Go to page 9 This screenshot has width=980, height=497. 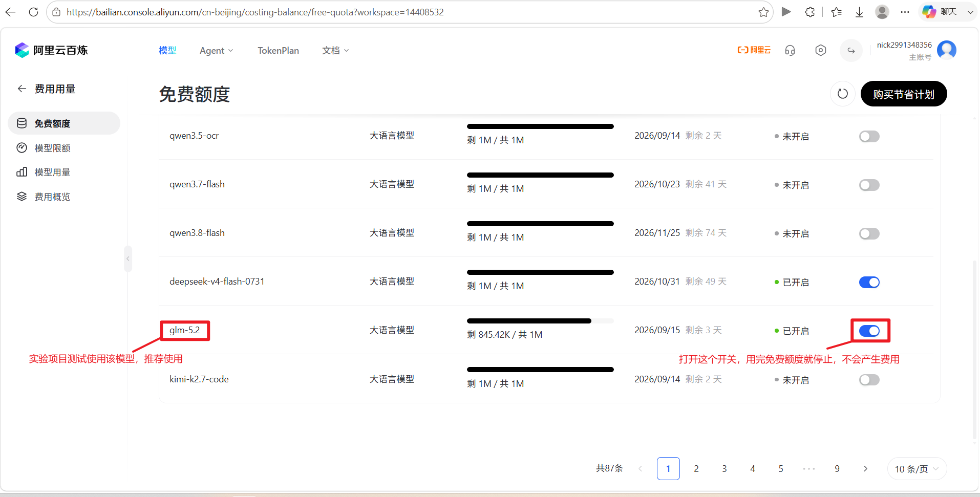[x=837, y=468]
